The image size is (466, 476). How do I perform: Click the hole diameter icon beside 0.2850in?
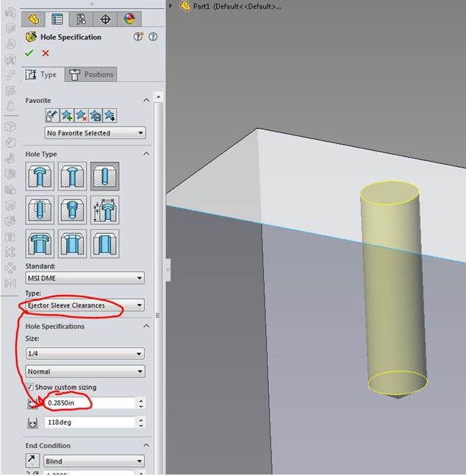(32, 403)
